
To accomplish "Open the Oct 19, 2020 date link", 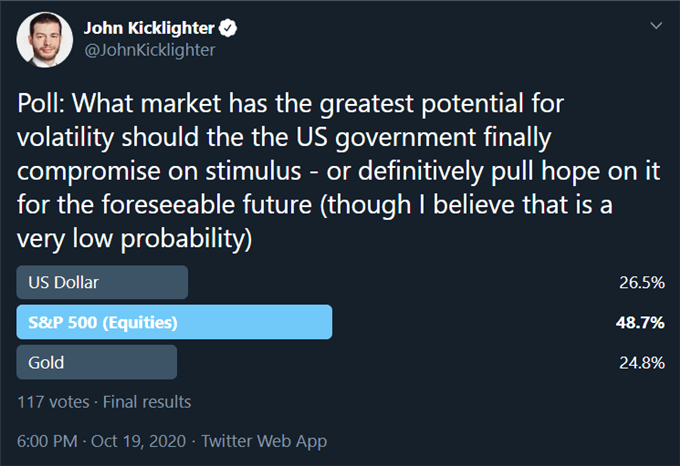I will tap(138, 441).
